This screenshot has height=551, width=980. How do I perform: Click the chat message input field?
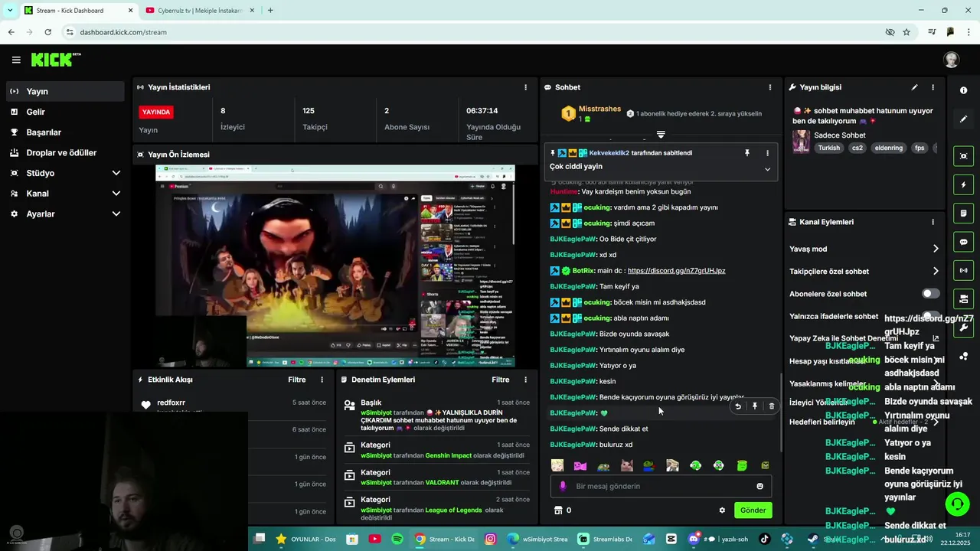(660, 486)
